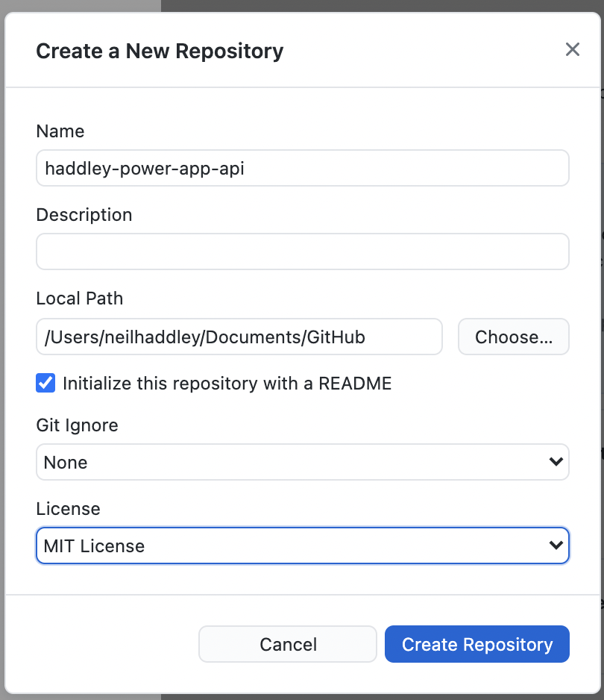Click the License label text
604x700 pixels.
(68, 509)
